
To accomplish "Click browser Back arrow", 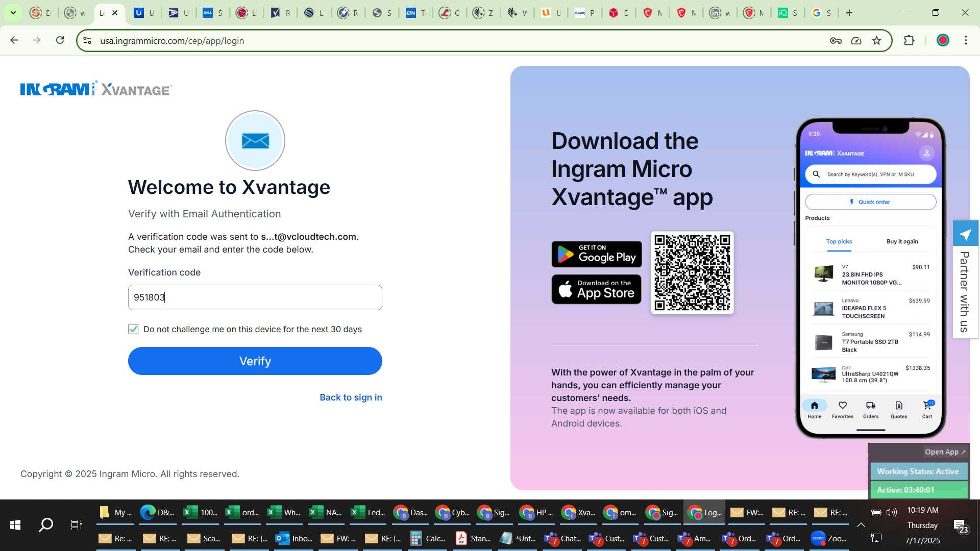I will pyautogui.click(x=14, y=40).
